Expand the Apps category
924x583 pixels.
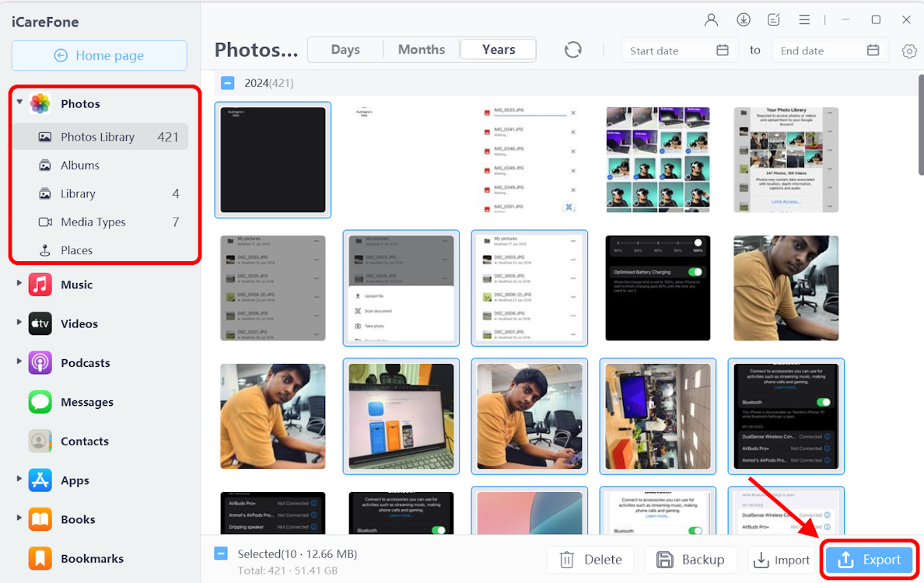click(x=19, y=480)
